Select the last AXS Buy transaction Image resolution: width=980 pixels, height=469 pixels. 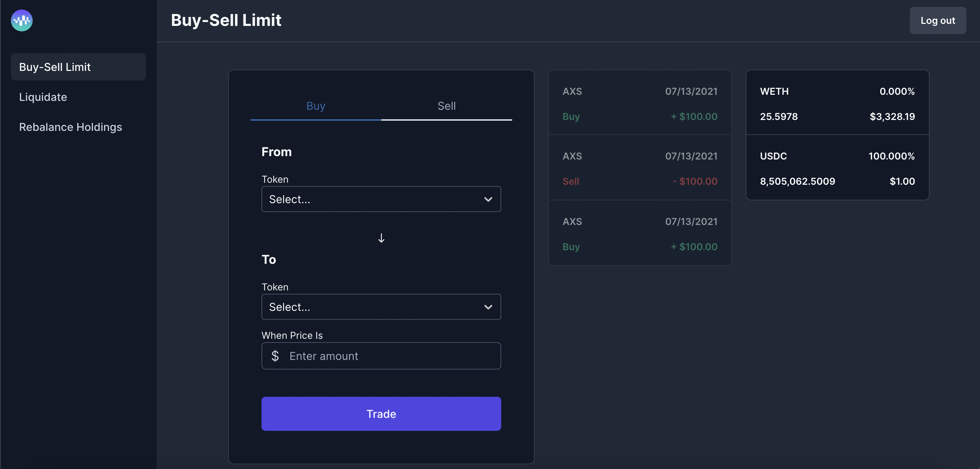coord(640,234)
